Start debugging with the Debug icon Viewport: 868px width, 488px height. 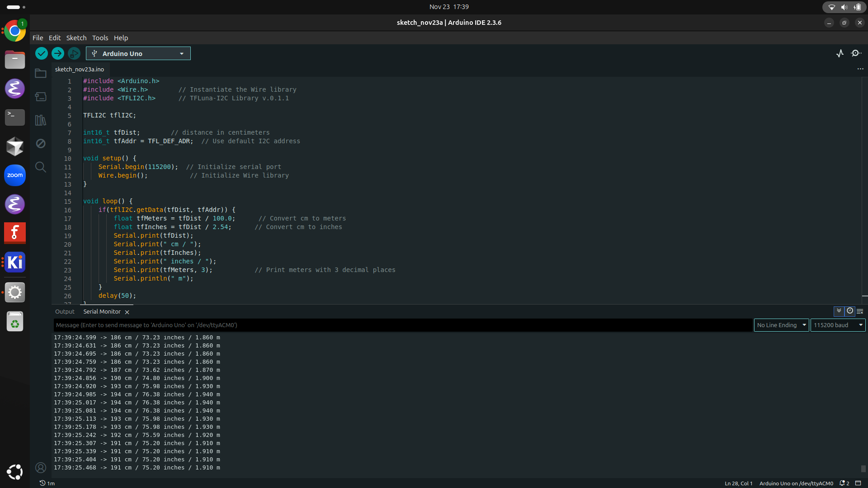(x=74, y=53)
